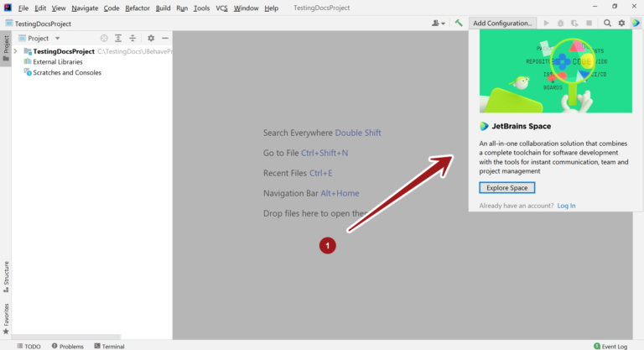
Task: Click the Select Opened File locate icon
Action: [104, 39]
